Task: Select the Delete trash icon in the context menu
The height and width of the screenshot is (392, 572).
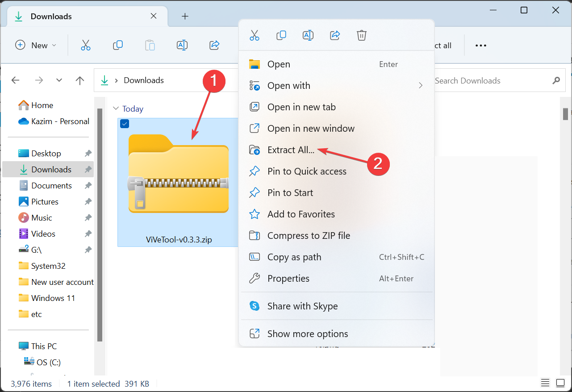Action: pyautogui.click(x=361, y=35)
